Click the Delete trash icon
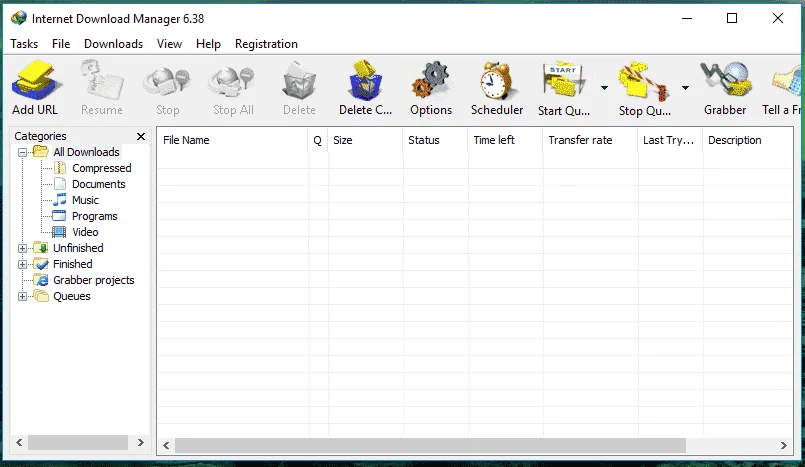This screenshot has width=805, height=467. [299, 81]
